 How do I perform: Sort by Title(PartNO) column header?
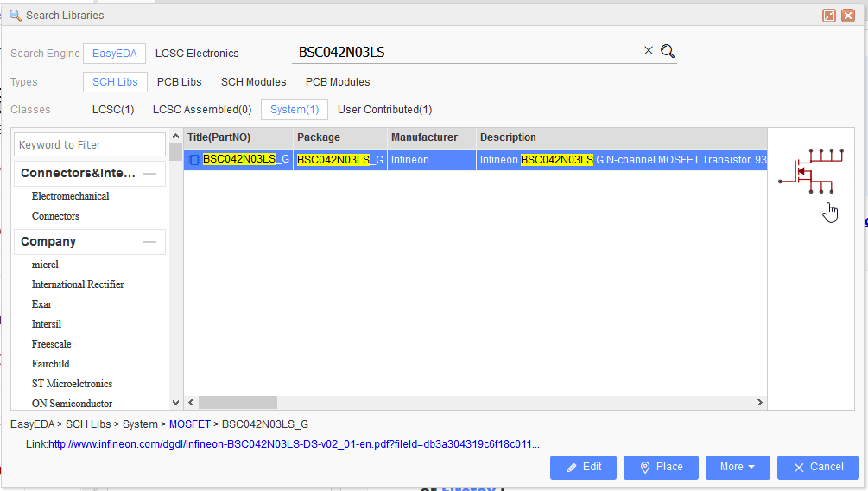(x=238, y=137)
